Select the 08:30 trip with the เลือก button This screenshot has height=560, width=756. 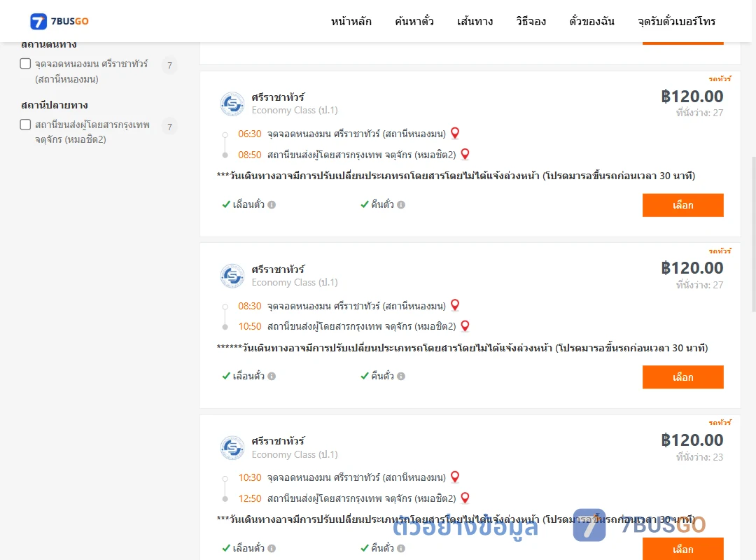coord(682,377)
